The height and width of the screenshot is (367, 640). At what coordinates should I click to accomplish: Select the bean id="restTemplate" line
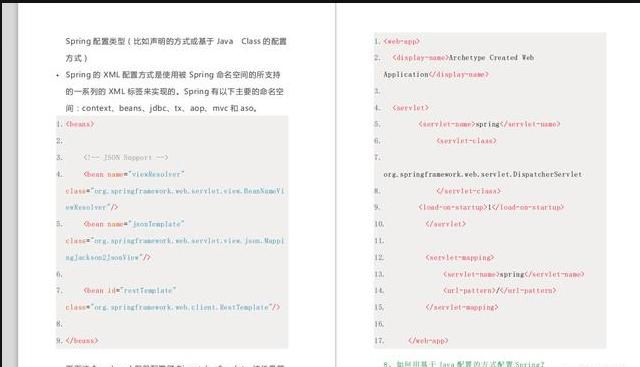tap(130, 291)
